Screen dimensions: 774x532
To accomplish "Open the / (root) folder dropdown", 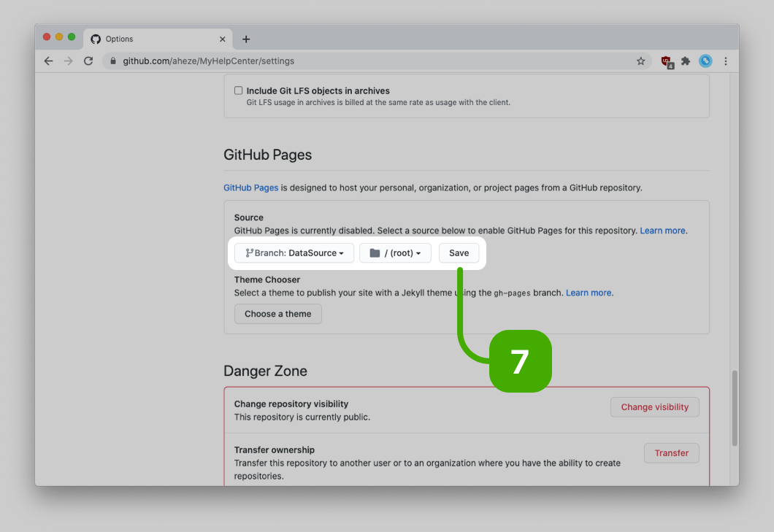I will pyautogui.click(x=395, y=252).
